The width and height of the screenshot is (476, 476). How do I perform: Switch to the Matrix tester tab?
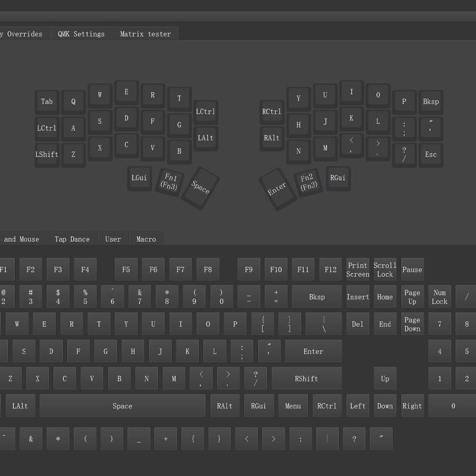click(145, 34)
